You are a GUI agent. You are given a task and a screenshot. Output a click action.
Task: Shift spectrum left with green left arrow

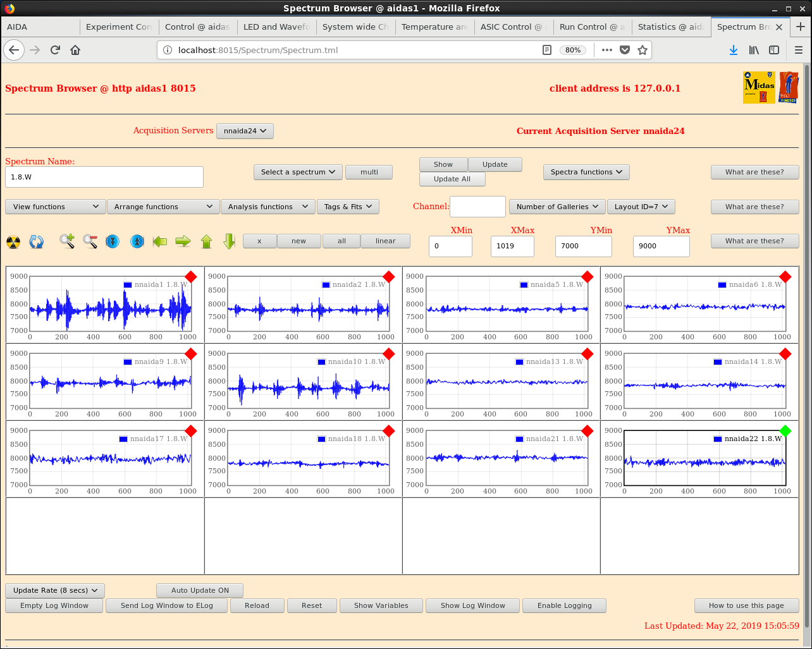coord(160,241)
